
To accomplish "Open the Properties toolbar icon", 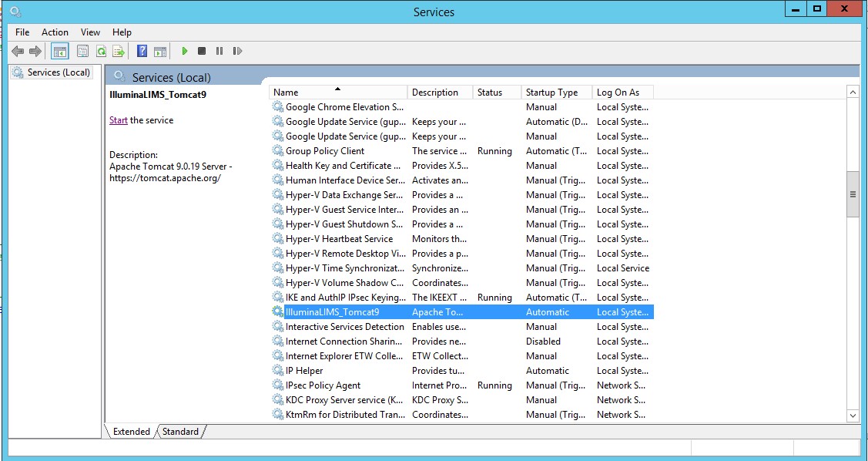I will pos(82,52).
